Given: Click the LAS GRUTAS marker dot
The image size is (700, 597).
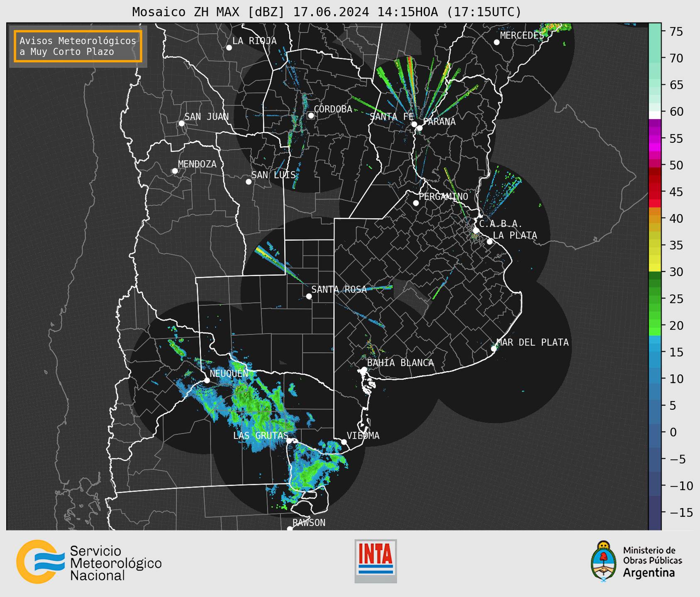Looking at the screenshot, I should tap(289, 441).
